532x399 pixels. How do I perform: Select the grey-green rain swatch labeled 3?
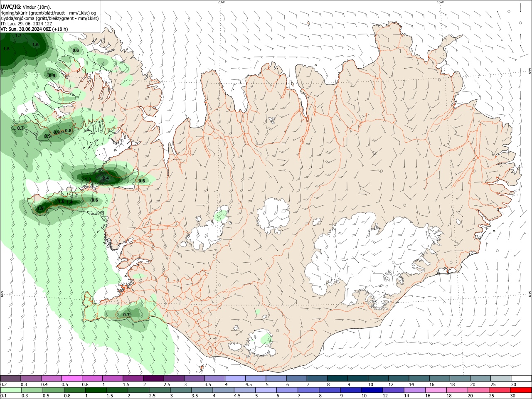coord(181,390)
